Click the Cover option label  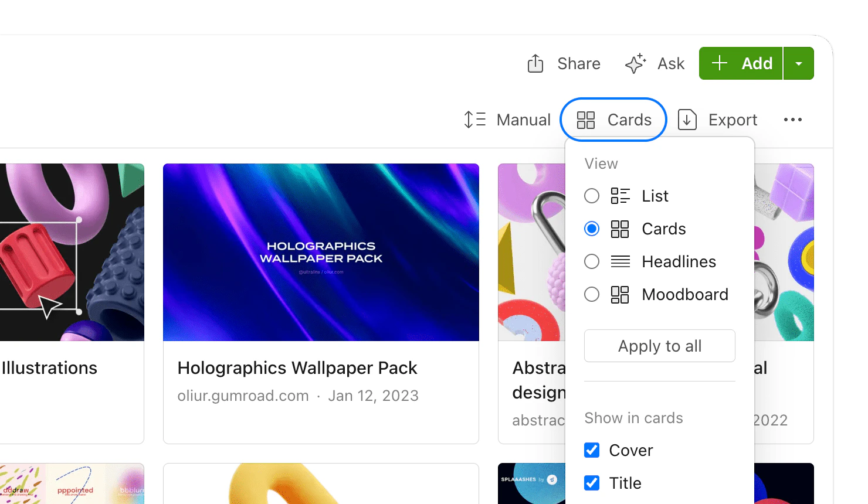(631, 450)
